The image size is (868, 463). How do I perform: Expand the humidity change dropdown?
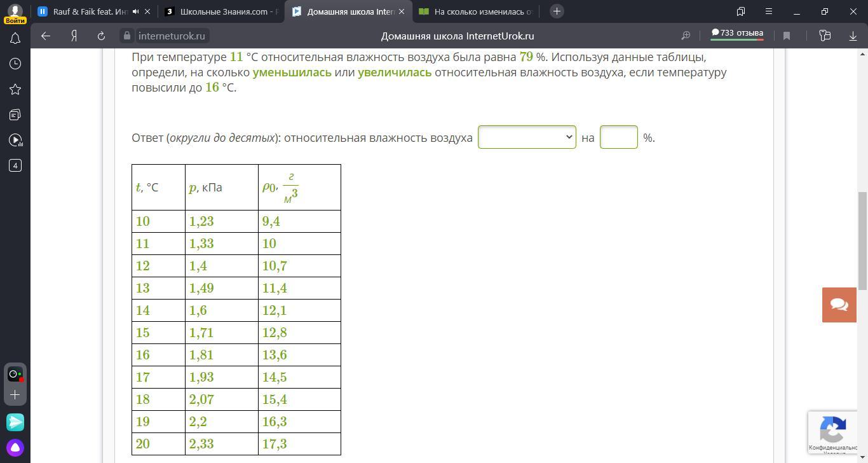point(527,137)
